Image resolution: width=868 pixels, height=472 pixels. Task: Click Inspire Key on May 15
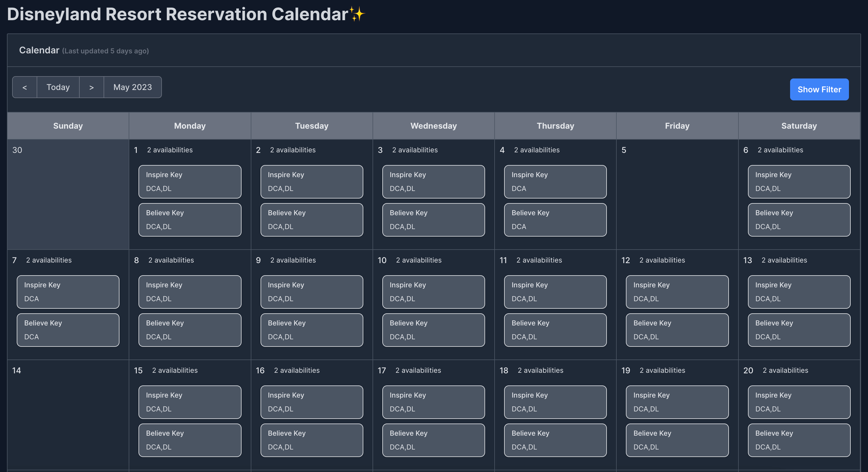coord(190,402)
